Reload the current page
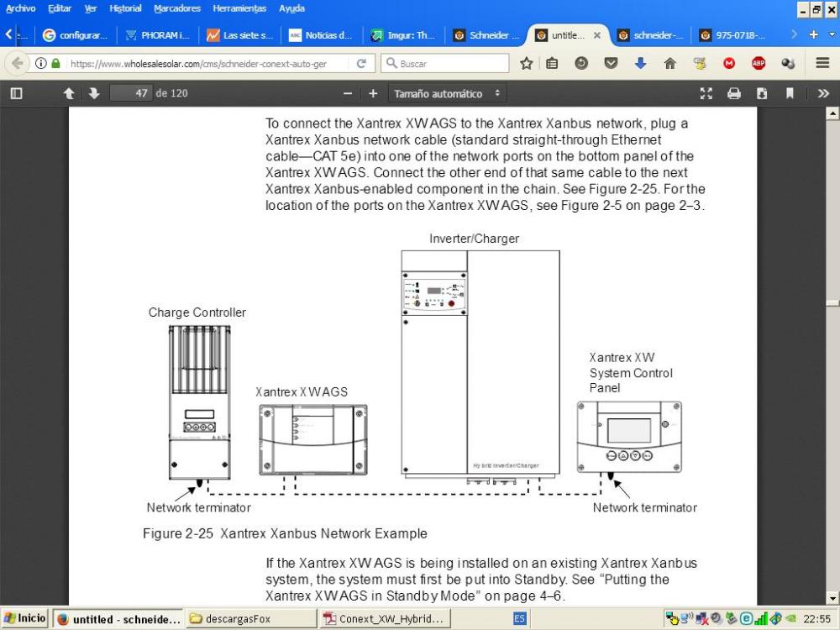The width and height of the screenshot is (840, 630). (361, 63)
